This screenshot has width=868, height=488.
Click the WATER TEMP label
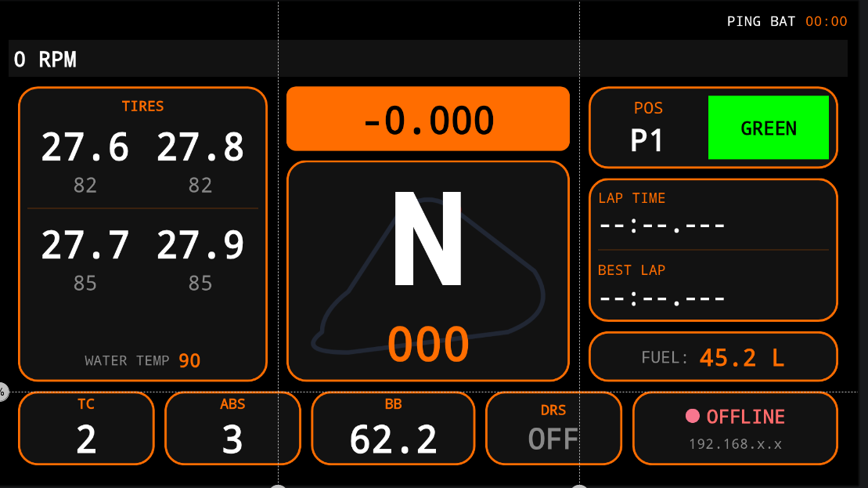click(127, 360)
